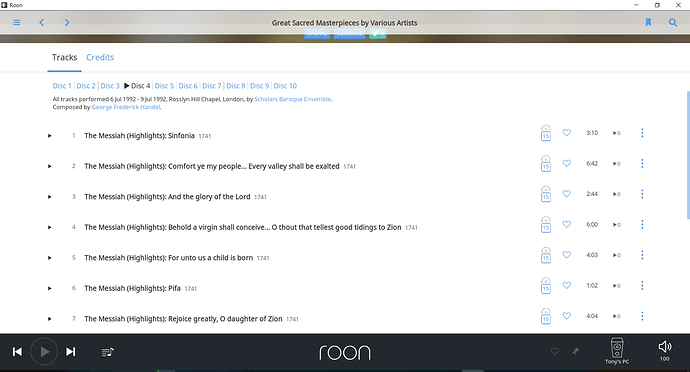Click the vertical scrollbar on the right
The height and width of the screenshot is (372, 690).
point(688,155)
